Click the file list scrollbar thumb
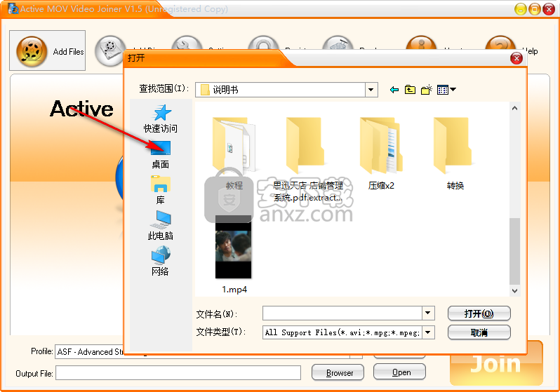The width and height of the screenshot is (560, 392). (x=514, y=251)
